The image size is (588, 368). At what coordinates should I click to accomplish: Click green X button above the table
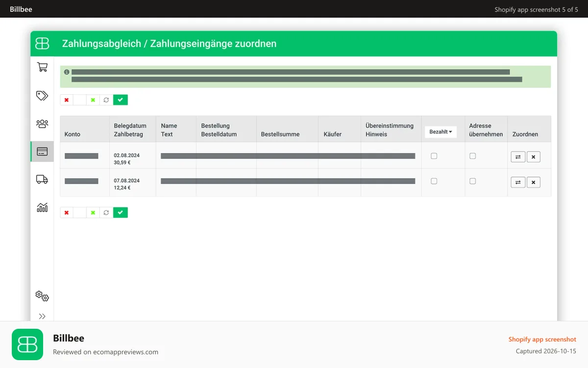pyautogui.click(x=93, y=100)
